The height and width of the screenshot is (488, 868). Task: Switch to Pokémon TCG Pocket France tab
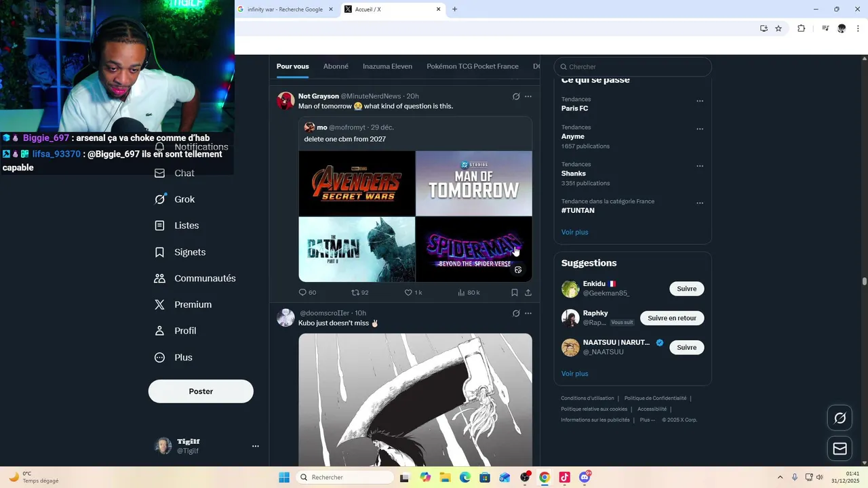click(473, 66)
